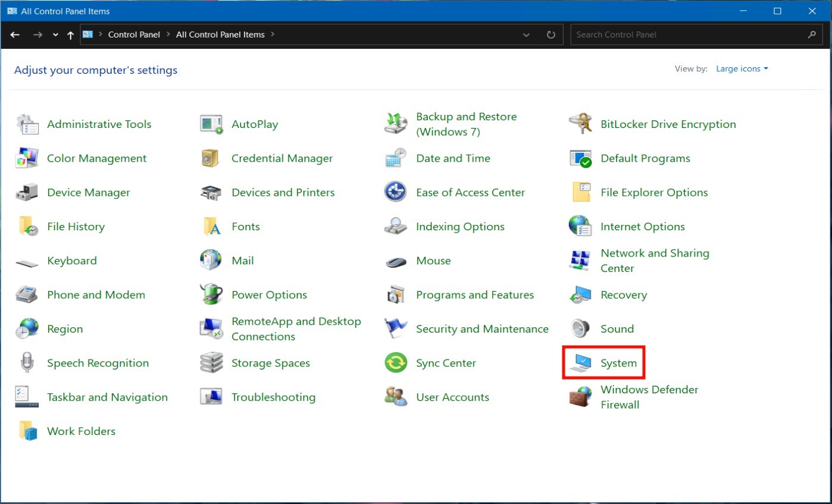Screen dimensions: 832x504
Task: Click the Color Management icon
Action: 27,159
